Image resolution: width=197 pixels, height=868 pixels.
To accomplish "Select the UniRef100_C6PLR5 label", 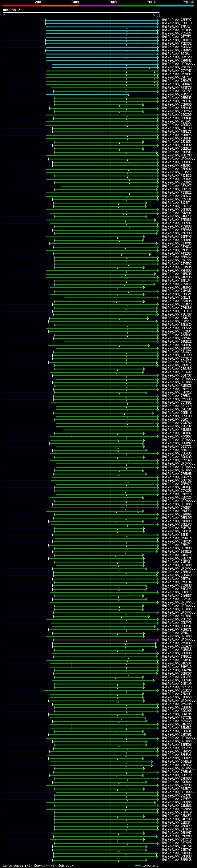I will point(176,518).
